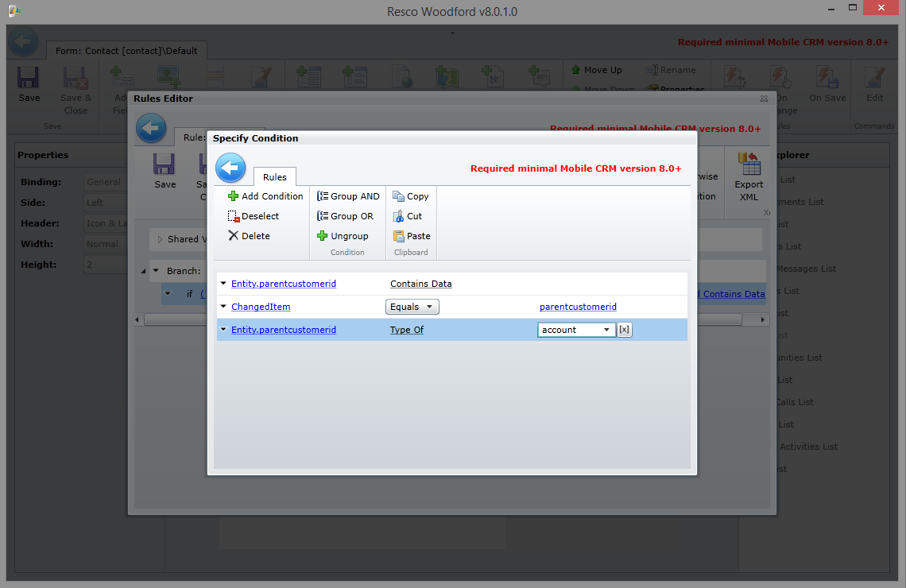Group conditions with Group OR
906x588 pixels.
coord(345,216)
